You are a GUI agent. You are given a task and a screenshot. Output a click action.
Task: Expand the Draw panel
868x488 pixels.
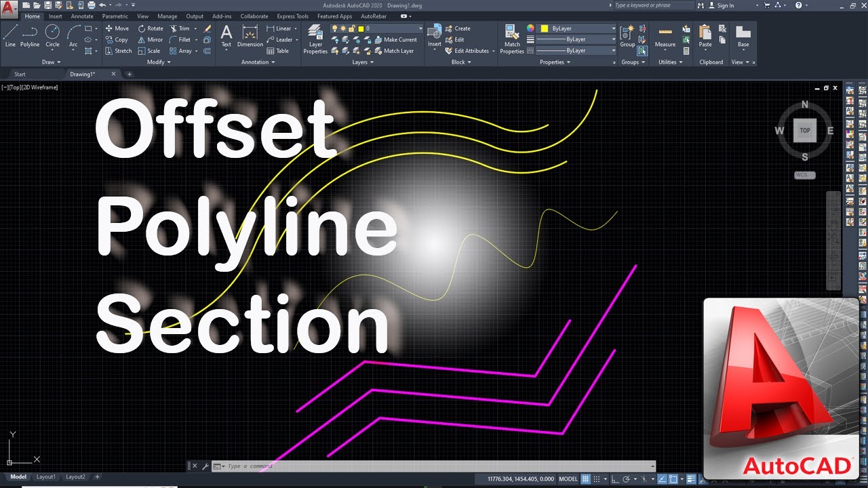(x=51, y=62)
